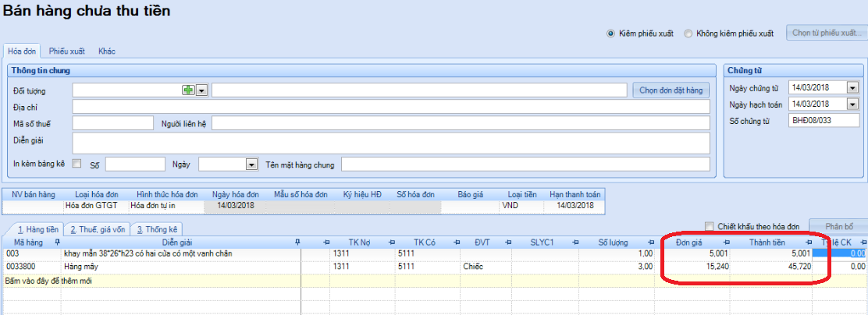Screen dimensions: 868x315
Task: Open the Đối tượng dropdown list
Action: coord(201,90)
